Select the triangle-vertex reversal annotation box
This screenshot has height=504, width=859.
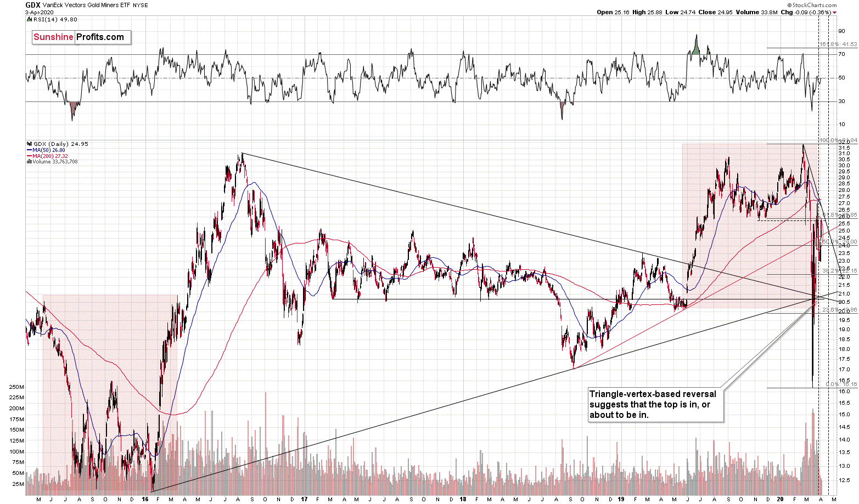655,405
